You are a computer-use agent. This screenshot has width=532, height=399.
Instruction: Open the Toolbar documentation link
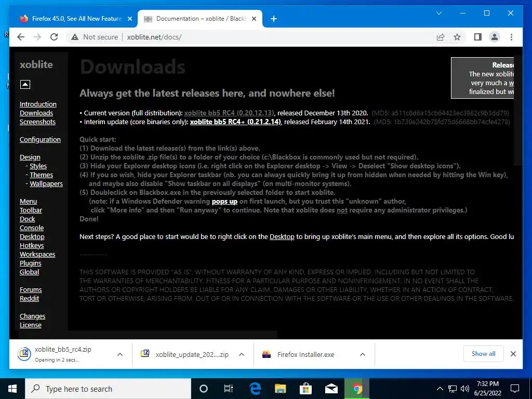coord(31,210)
